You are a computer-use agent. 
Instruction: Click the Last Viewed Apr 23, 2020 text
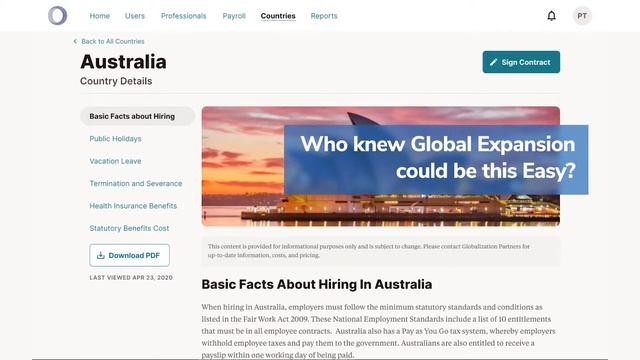coord(131,278)
